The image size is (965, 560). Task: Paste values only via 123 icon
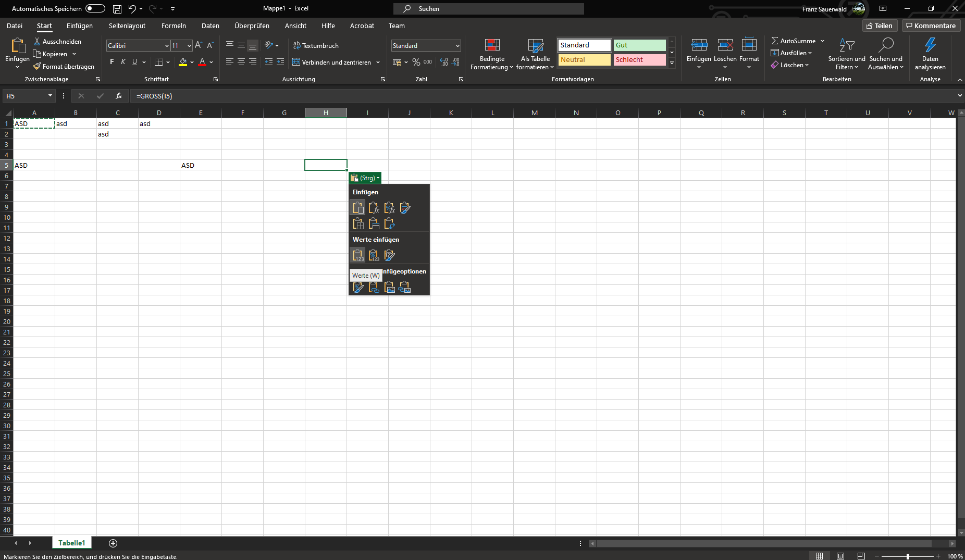(x=358, y=255)
